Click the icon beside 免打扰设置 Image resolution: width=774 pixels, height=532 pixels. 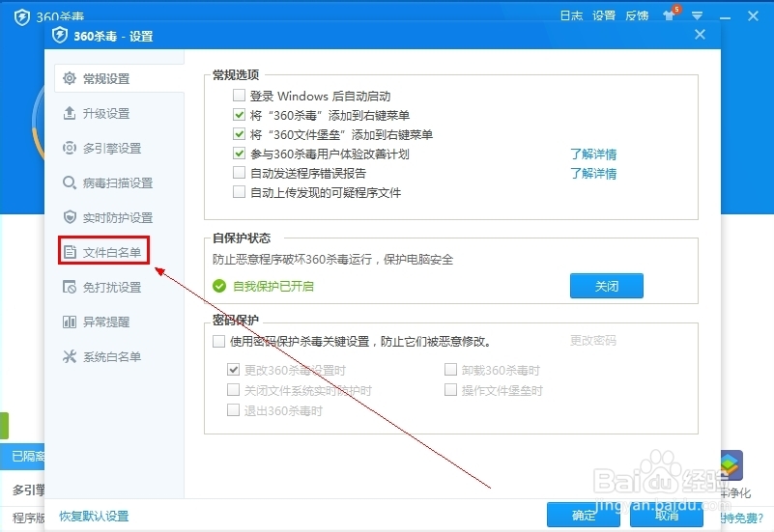coord(70,287)
